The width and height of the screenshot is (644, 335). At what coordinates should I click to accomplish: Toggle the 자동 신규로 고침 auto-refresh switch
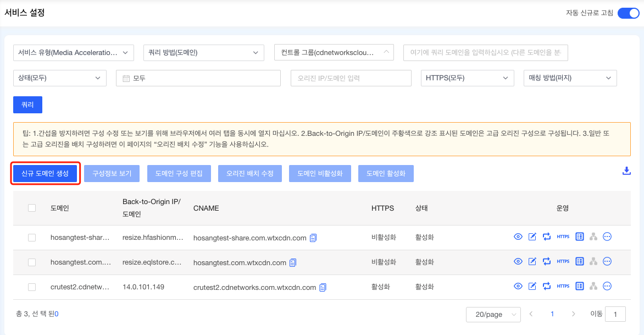(628, 13)
